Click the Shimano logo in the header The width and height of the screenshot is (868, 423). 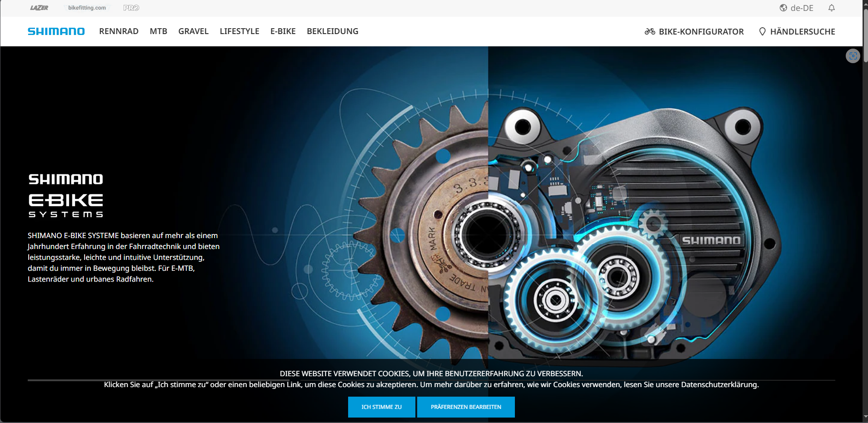56,31
